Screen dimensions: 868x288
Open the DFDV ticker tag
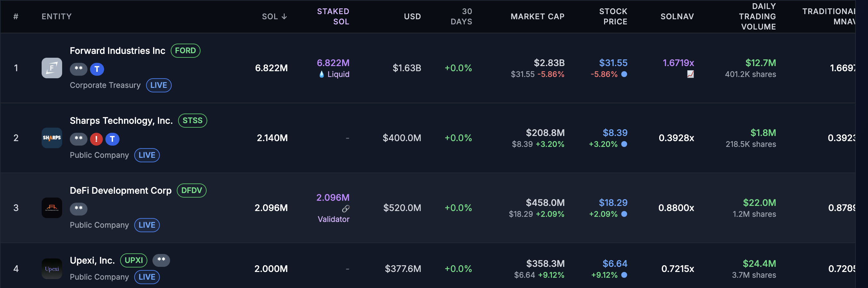click(x=192, y=191)
